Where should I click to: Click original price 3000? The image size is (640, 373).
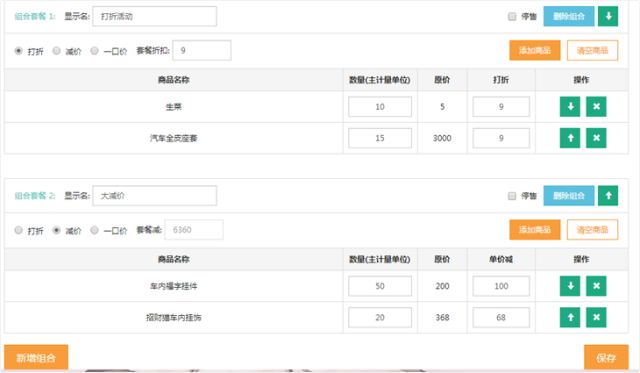[442, 138]
